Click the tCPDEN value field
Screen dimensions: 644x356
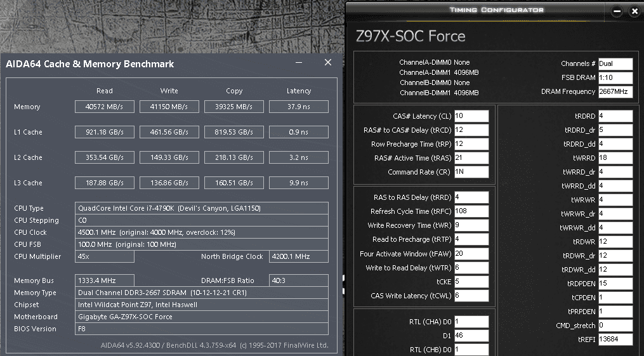tap(615, 297)
